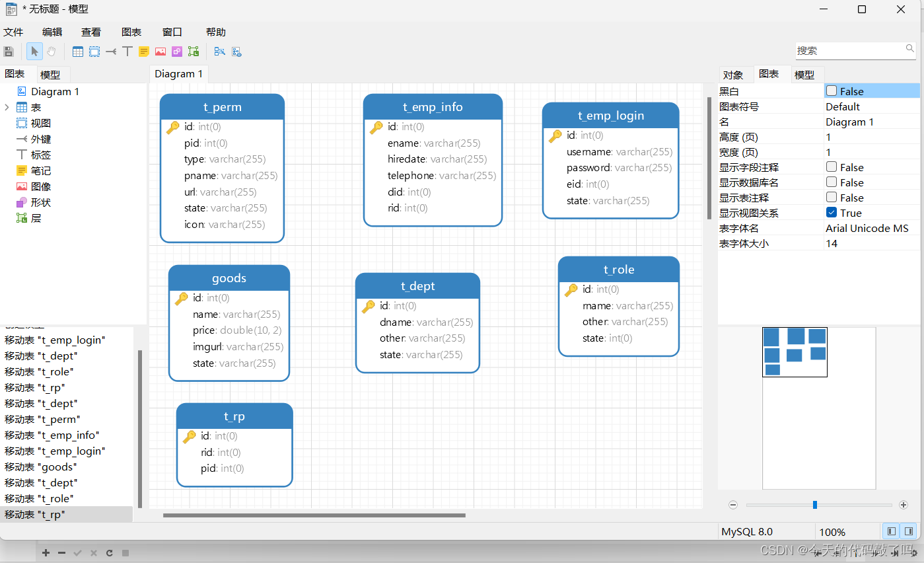The width and height of the screenshot is (924, 563).
Task: Click the key icon in t_perm table
Action: tap(173, 128)
